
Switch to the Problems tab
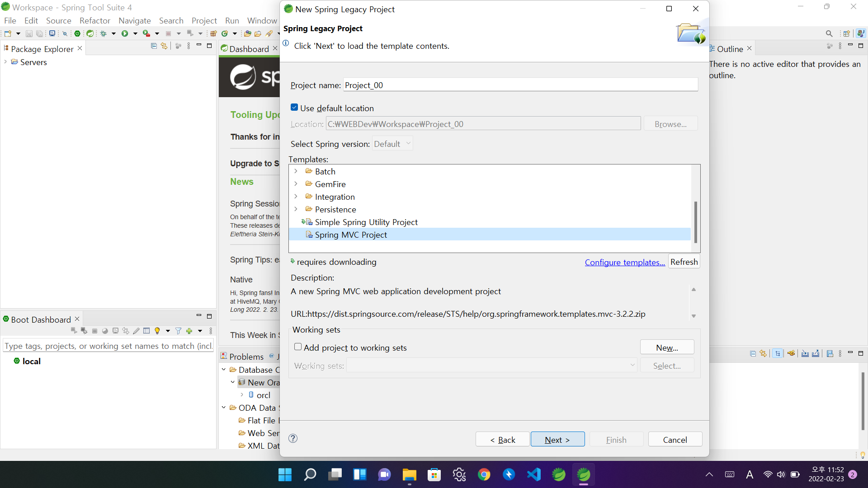pyautogui.click(x=245, y=357)
